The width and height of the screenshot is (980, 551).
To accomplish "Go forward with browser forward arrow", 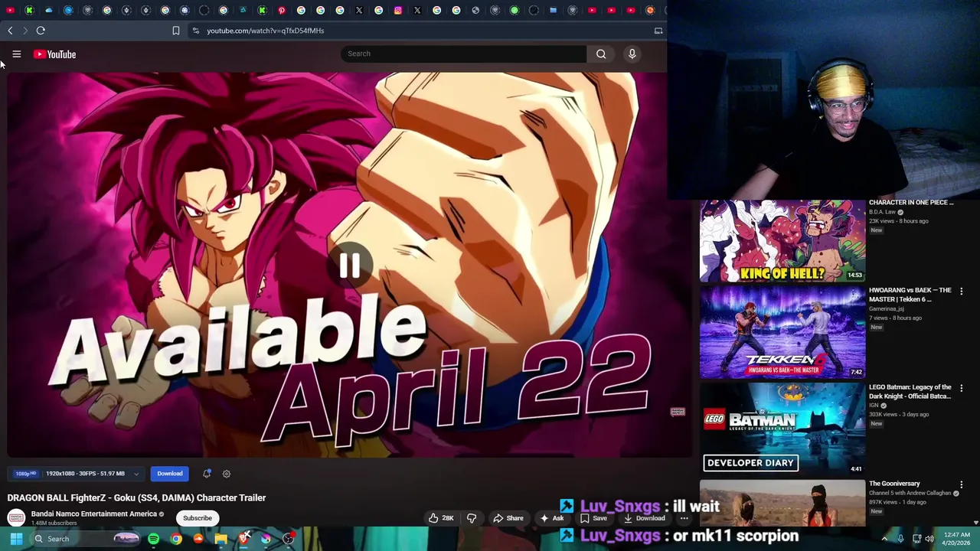I will (25, 31).
